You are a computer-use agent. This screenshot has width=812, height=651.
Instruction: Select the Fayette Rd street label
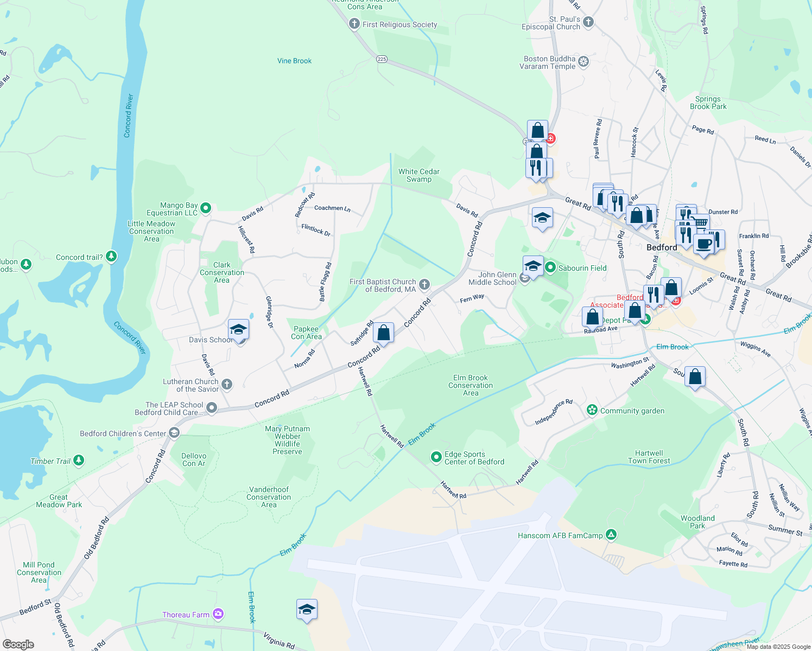[x=733, y=564]
